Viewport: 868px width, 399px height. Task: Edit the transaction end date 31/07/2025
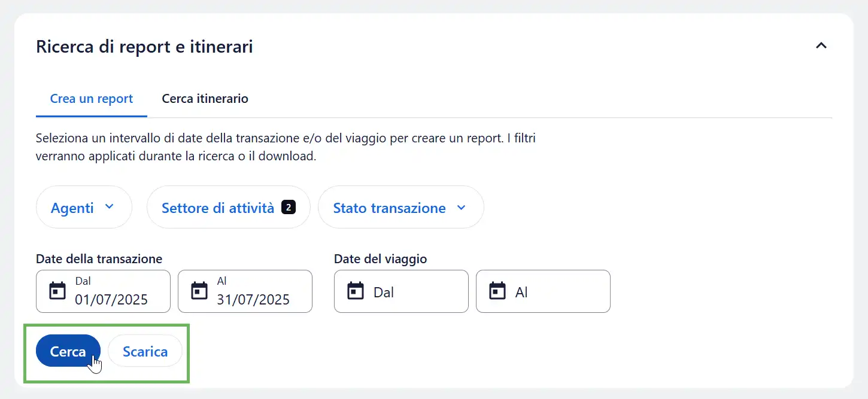click(253, 299)
